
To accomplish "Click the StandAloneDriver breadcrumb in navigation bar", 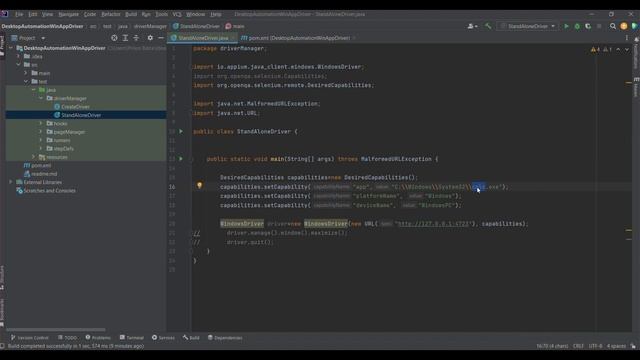I will pyautogui.click(x=196, y=26).
